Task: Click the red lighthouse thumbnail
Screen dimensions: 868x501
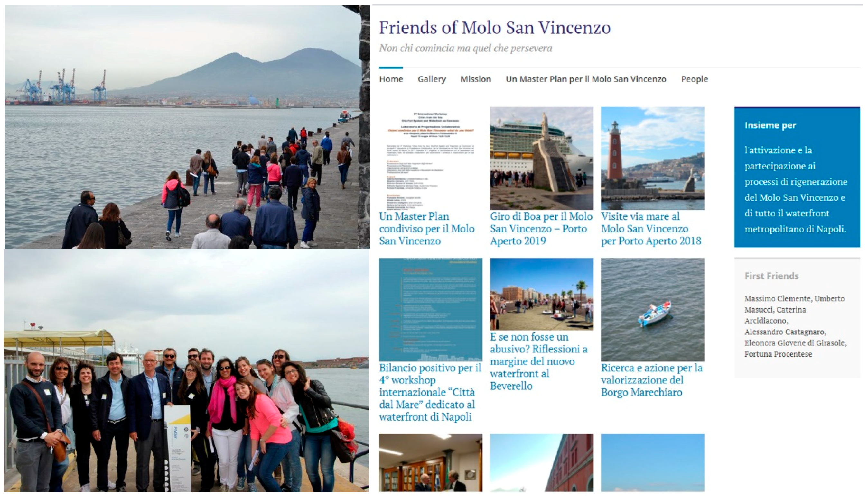Action: [x=652, y=158]
